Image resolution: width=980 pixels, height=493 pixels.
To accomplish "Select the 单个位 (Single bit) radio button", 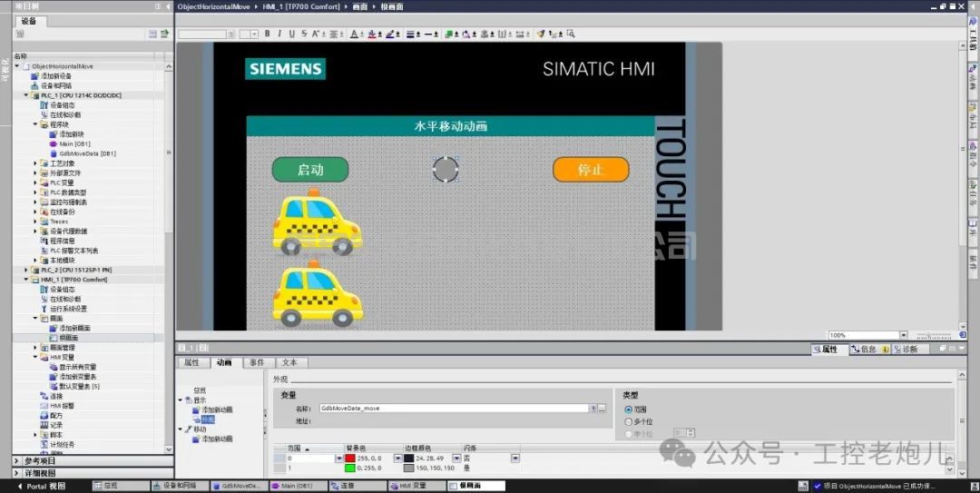I will [628, 433].
